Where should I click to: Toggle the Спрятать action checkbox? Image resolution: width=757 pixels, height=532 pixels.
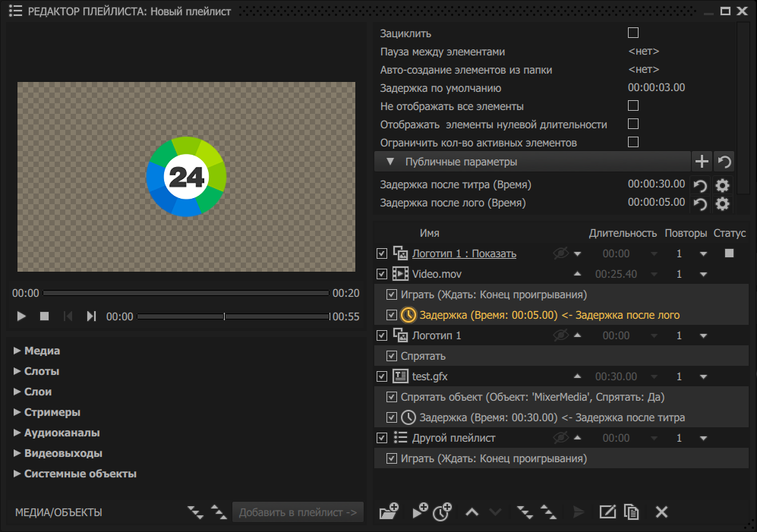click(392, 356)
